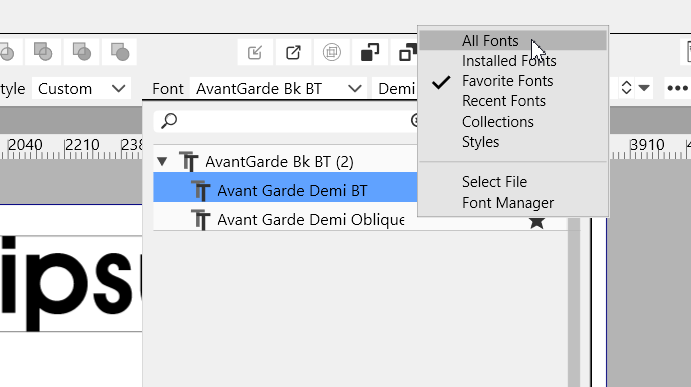Image resolution: width=691 pixels, height=387 pixels.
Task: Collapse the AvantGarde Bk BT font group
Action: (162, 161)
